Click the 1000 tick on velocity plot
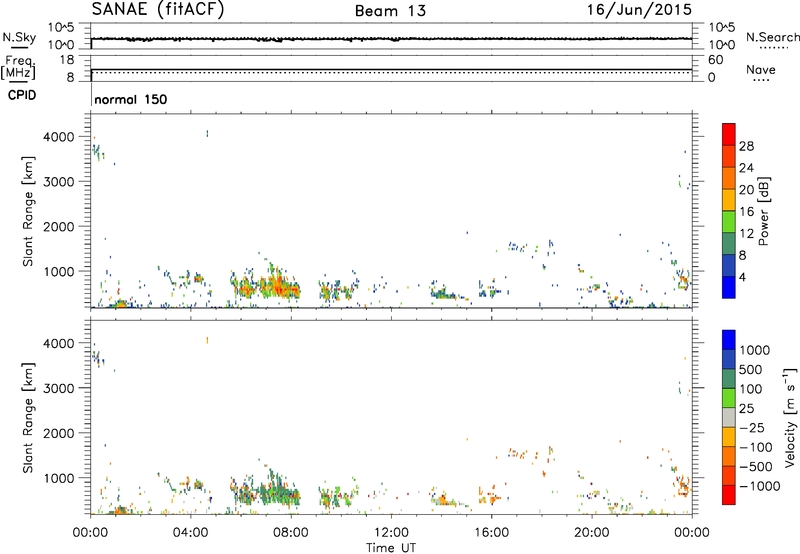The width and height of the screenshot is (800, 554). click(59, 477)
